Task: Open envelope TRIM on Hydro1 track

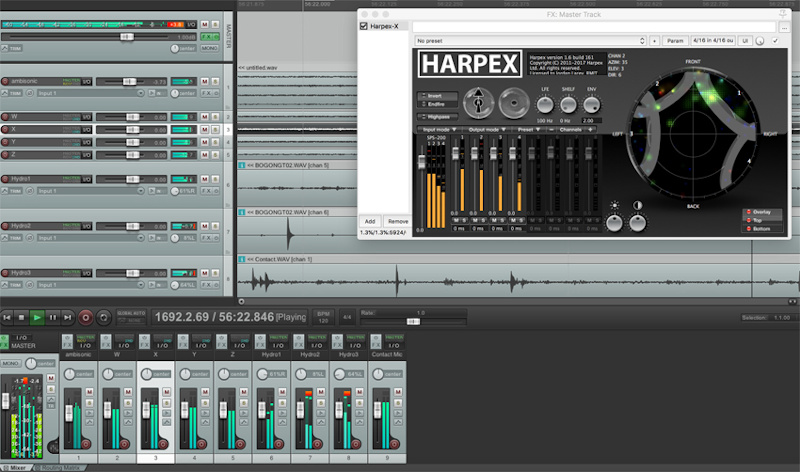Action: (x=12, y=191)
